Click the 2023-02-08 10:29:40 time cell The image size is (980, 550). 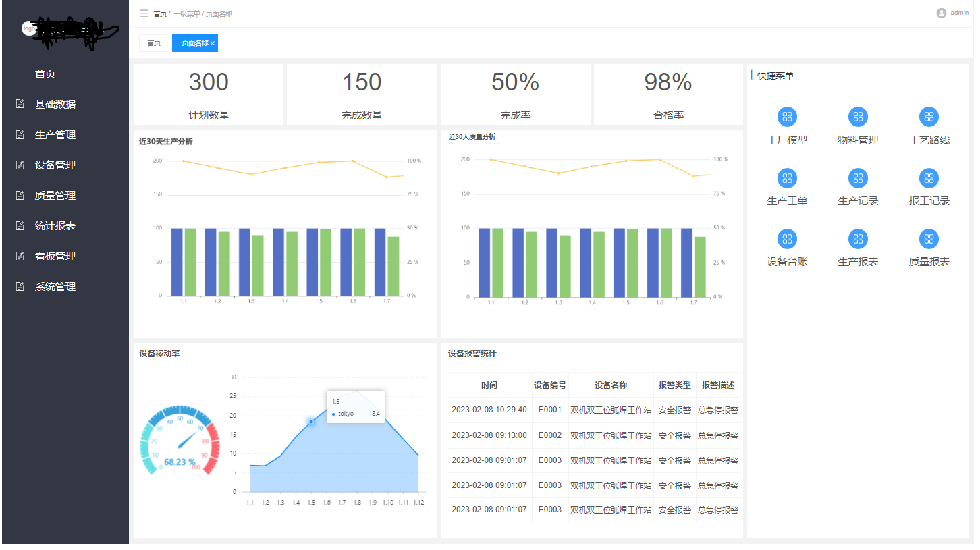click(x=489, y=410)
